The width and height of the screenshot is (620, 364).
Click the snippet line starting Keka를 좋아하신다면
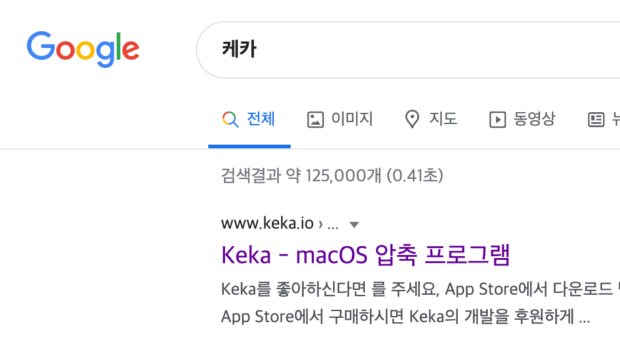tap(420, 289)
